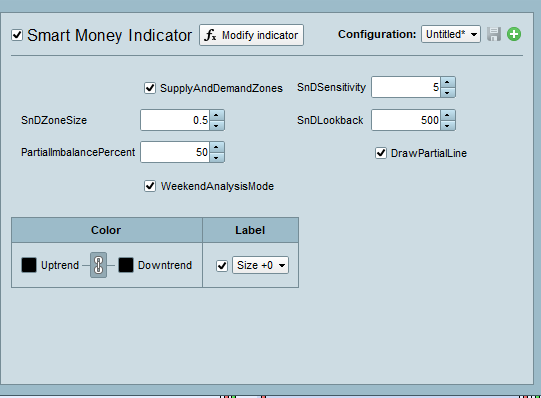Click the SnDLookback value field
Viewport: 541px width, 398px height.
(x=406, y=120)
